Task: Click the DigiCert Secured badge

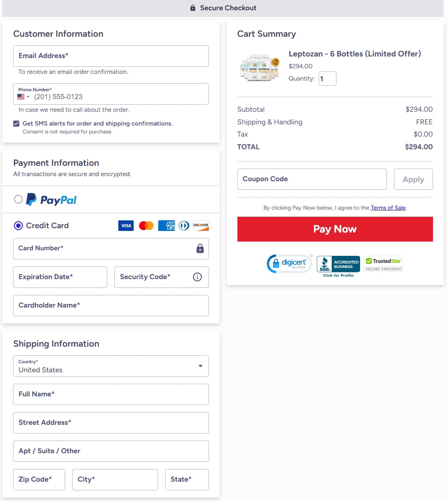Action: click(x=289, y=264)
